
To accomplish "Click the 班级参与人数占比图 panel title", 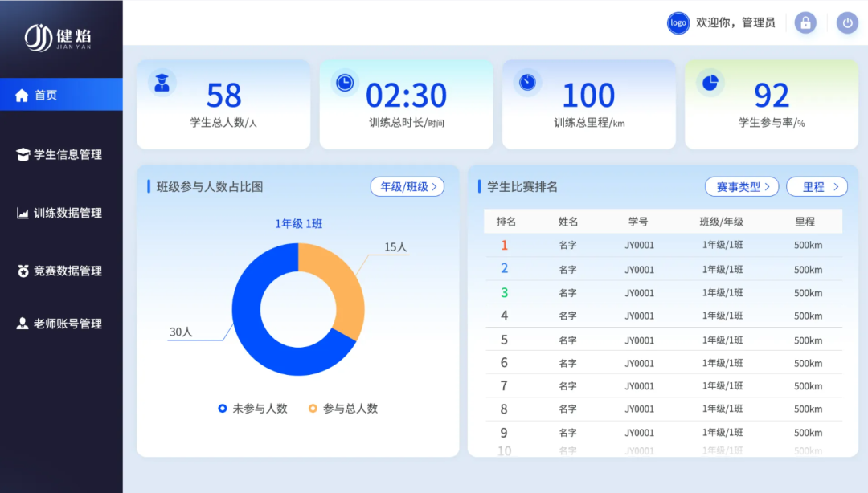I will 210,187.
